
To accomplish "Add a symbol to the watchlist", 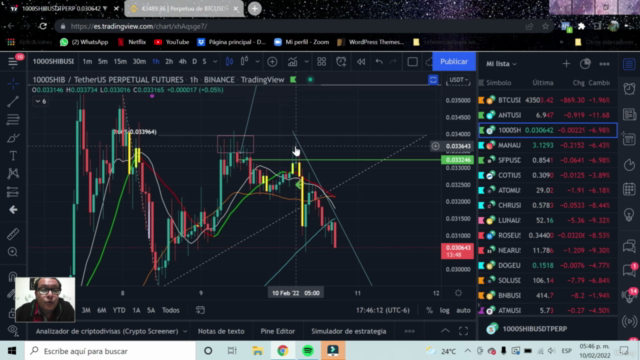I will coord(566,64).
